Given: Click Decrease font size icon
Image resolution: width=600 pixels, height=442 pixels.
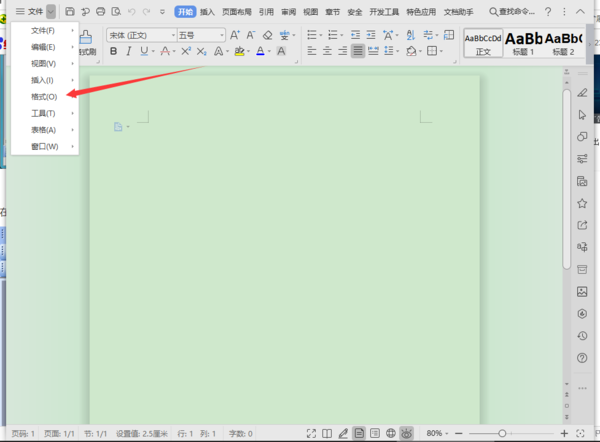Looking at the screenshot, I should (251, 35).
